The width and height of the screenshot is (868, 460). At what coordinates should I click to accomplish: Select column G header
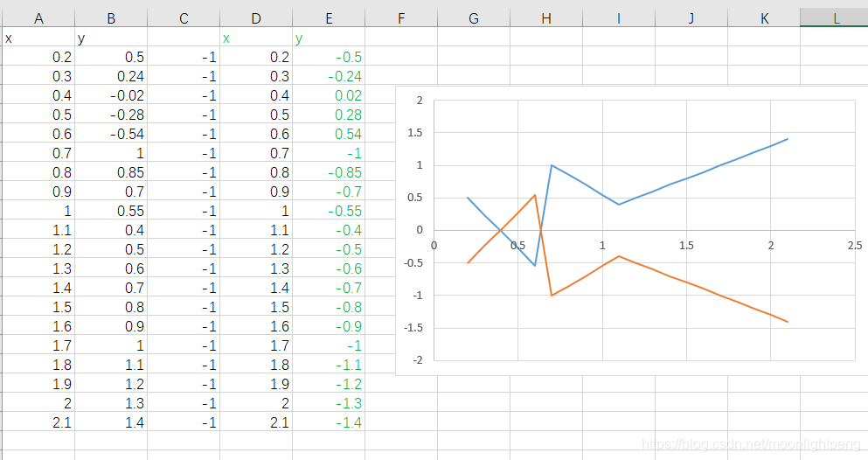pyautogui.click(x=474, y=18)
